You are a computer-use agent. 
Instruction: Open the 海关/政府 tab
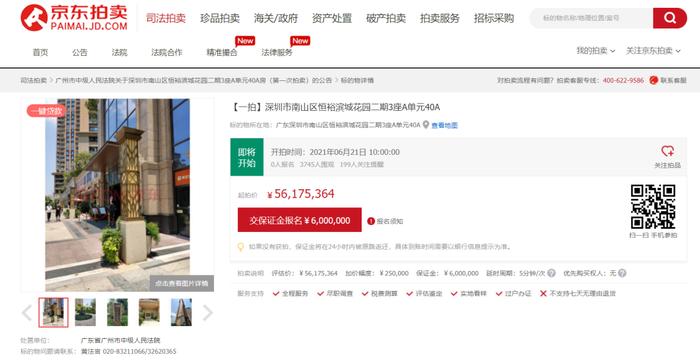tap(276, 18)
